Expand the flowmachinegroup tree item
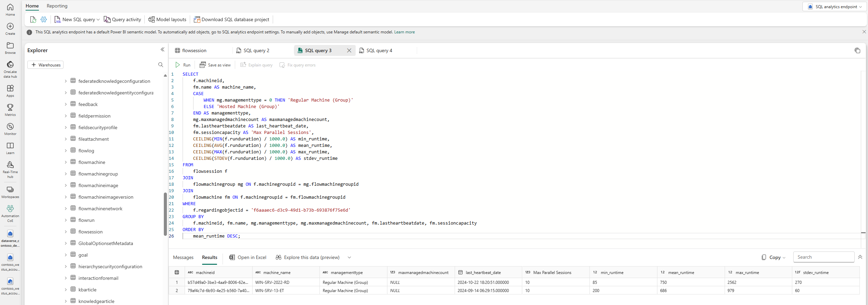Screen dimensions: 868x305 pos(66,174)
